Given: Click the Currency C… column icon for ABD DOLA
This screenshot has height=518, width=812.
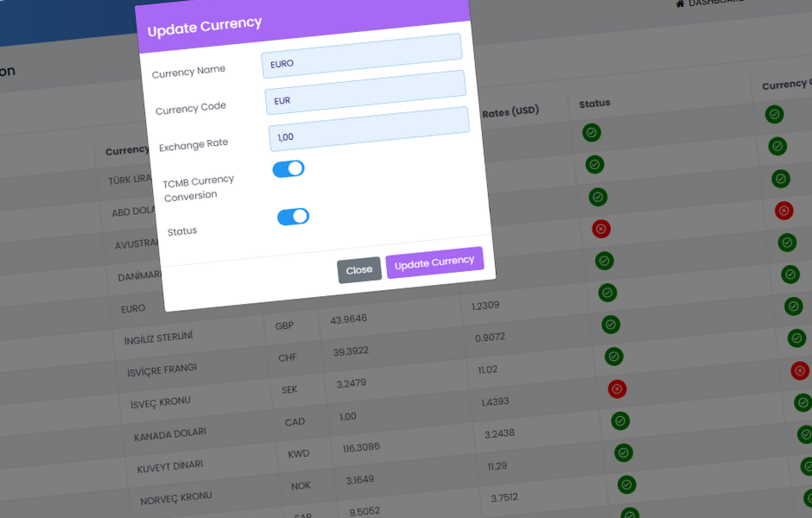Looking at the screenshot, I should point(777,147).
